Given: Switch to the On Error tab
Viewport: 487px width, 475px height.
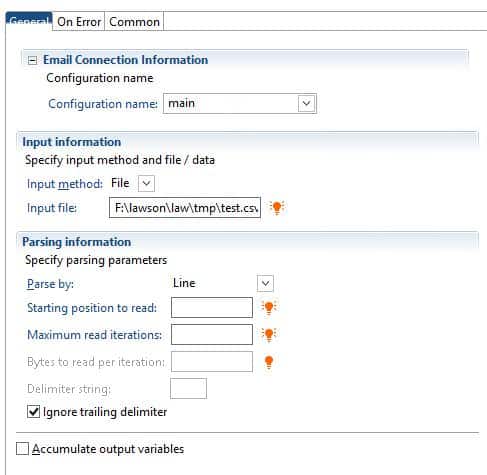Looking at the screenshot, I should 79,22.
